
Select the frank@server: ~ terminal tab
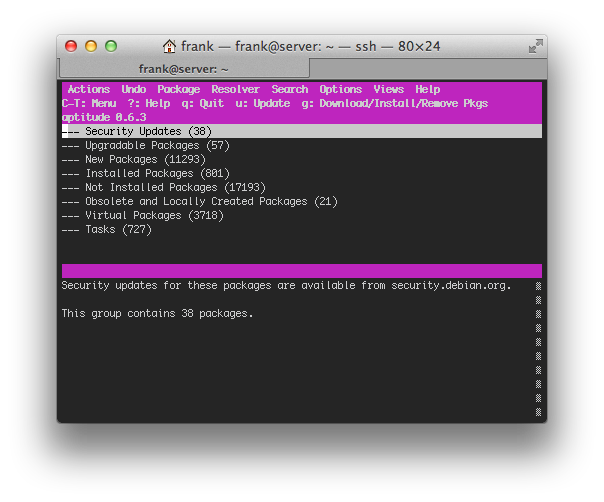[x=184, y=69]
